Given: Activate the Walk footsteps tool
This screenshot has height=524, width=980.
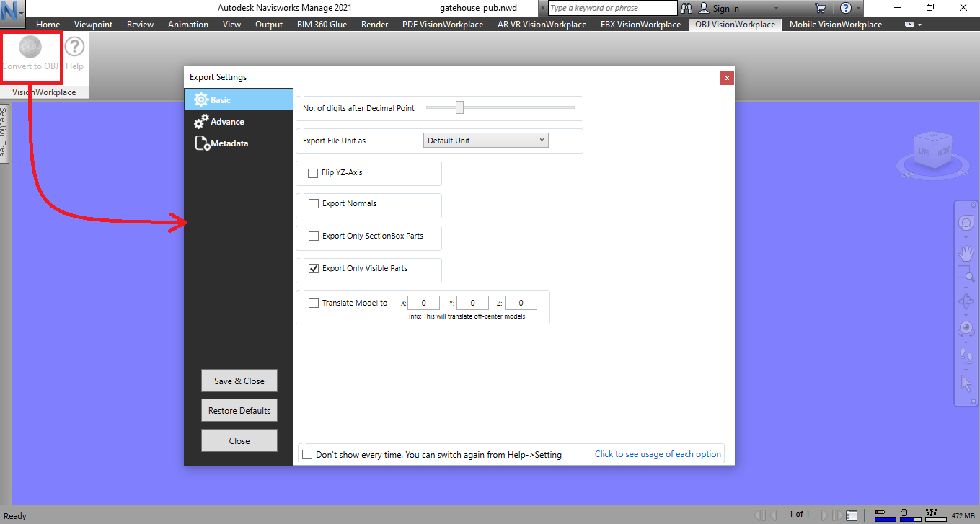Looking at the screenshot, I should coord(966,356).
